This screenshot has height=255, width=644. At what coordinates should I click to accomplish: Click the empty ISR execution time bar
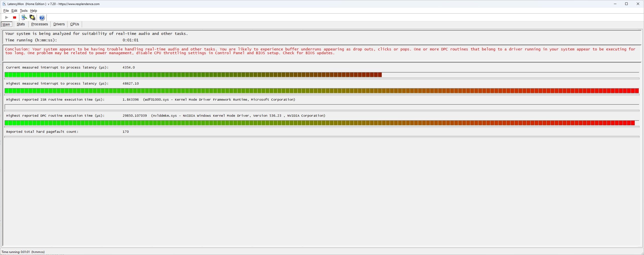[322, 107]
